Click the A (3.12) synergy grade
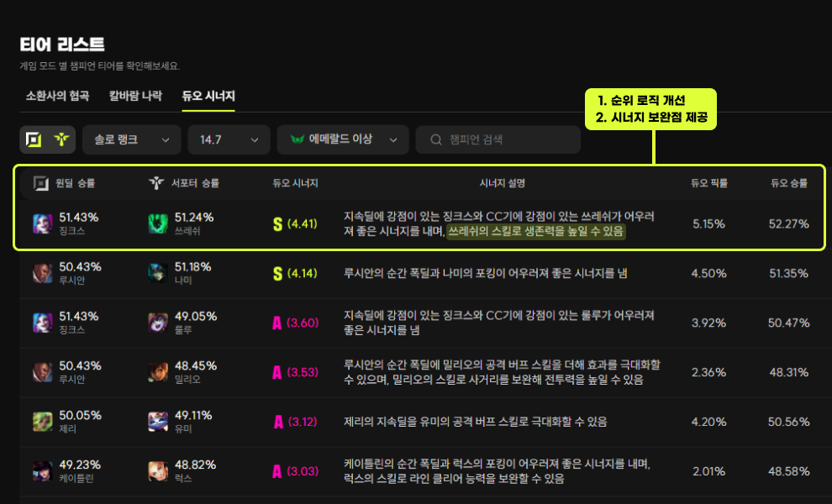This screenshot has height=504, width=832. point(295,422)
